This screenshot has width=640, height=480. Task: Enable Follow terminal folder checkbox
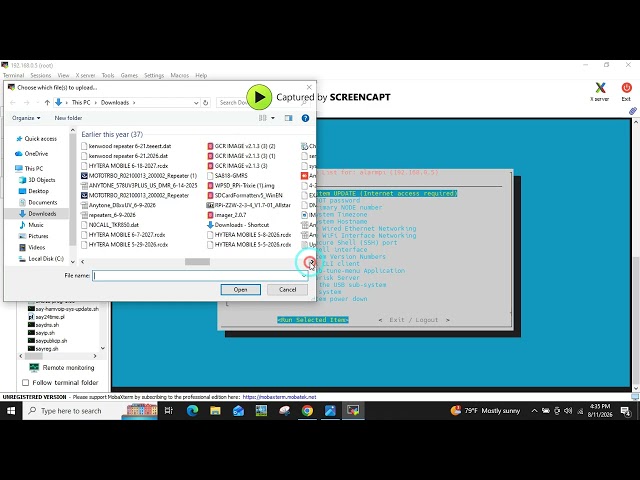26,383
